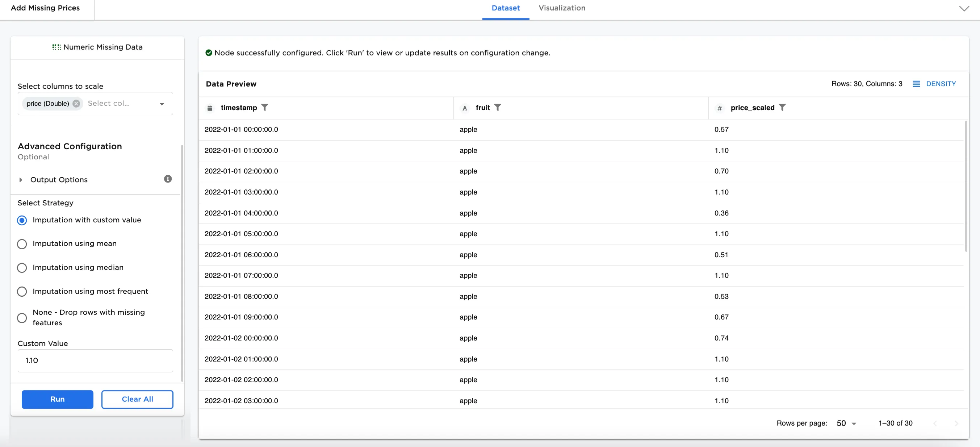Click the calendar icon on timestamp header
The height and width of the screenshot is (447, 980).
[x=210, y=108]
